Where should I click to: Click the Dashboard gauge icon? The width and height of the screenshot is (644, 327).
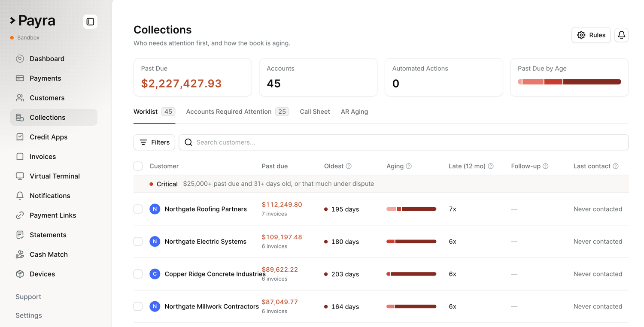click(20, 59)
